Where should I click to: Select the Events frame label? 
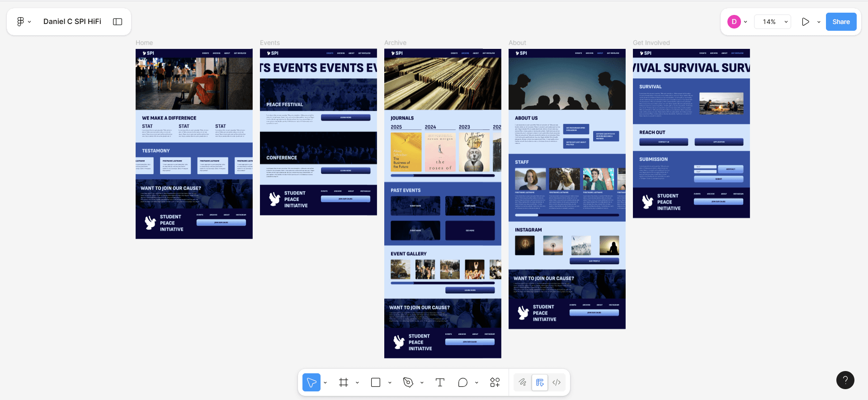pos(270,43)
